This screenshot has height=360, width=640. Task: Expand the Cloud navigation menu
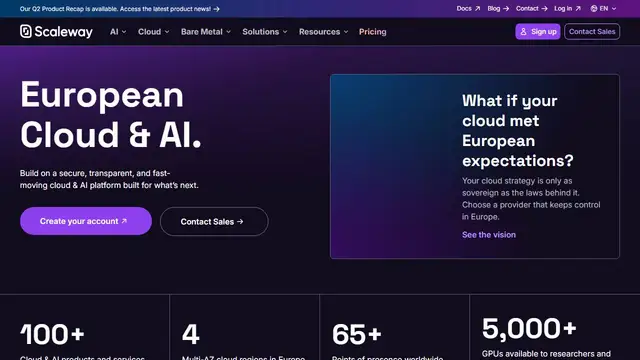click(x=153, y=31)
